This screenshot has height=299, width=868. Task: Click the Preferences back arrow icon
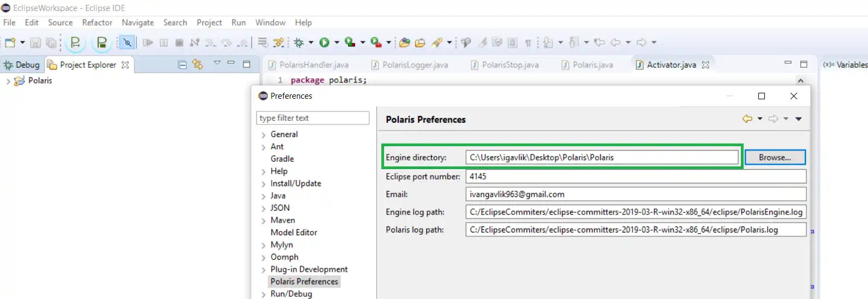747,119
